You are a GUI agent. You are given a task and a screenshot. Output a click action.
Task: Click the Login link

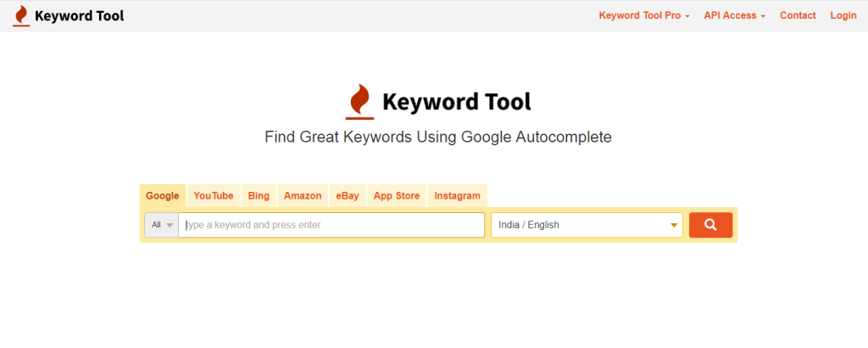point(843,15)
